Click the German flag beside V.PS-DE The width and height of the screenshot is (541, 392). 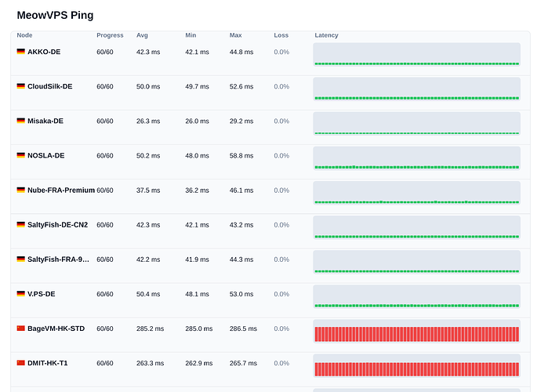pyautogui.click(x=20, y=293)
